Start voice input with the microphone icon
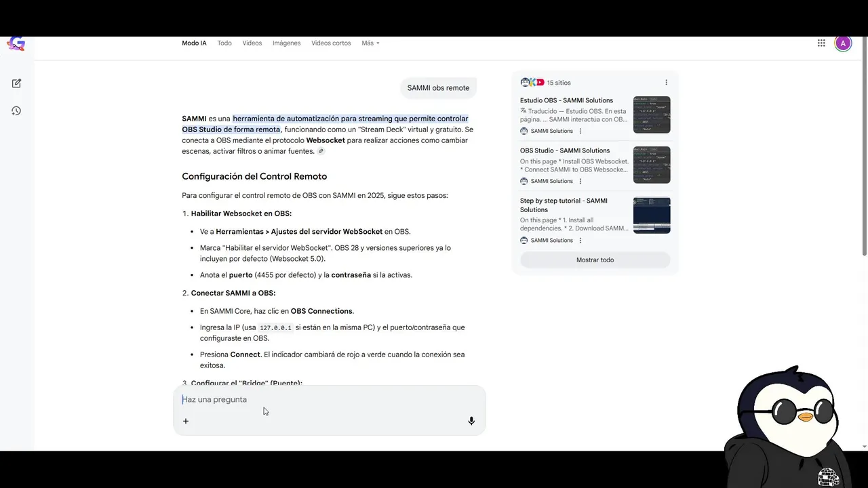Image resolution: width=868 pixels, height=488 pixels. (471, 421)
